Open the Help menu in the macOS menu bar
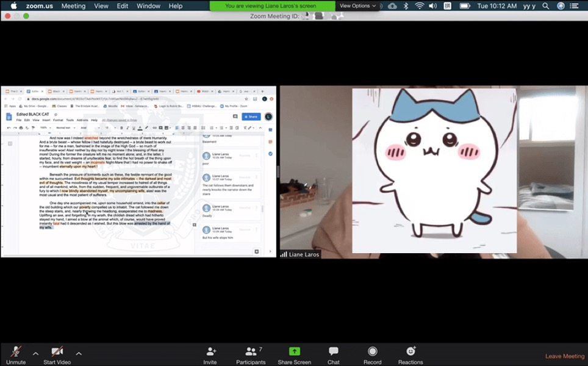 click(176, 6)
